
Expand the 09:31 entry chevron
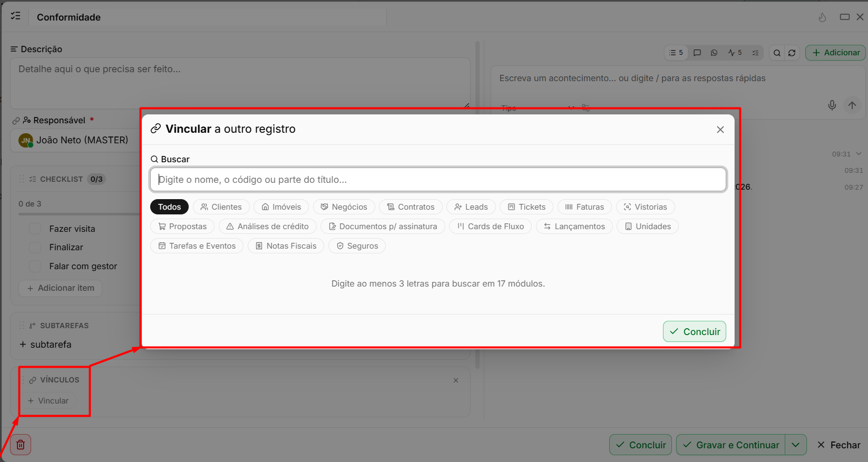click(859, 154)
